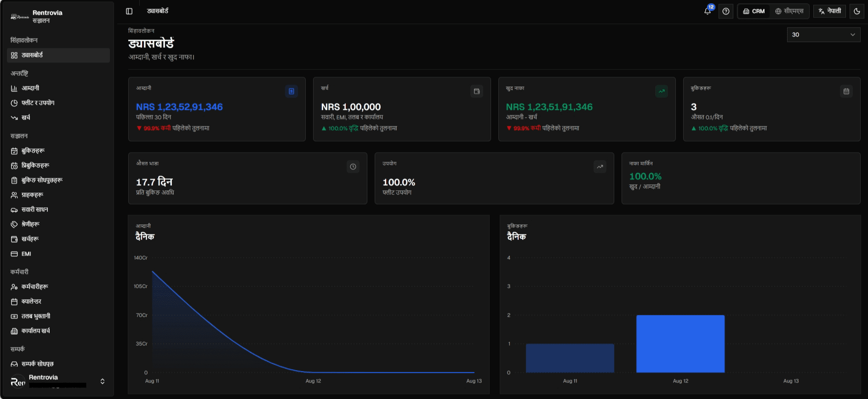This screenshot has height=399, width=868.
Task: Click the wallet icon in खर्च card
Action: tap(477, 91)
